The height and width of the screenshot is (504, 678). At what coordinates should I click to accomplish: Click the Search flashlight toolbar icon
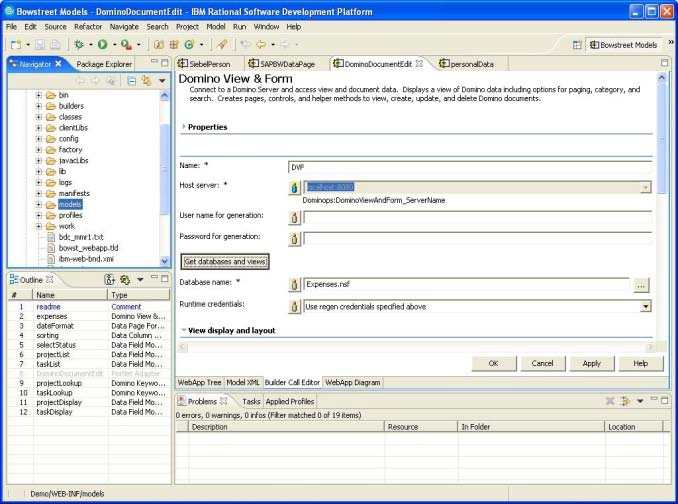click(222, 45)
